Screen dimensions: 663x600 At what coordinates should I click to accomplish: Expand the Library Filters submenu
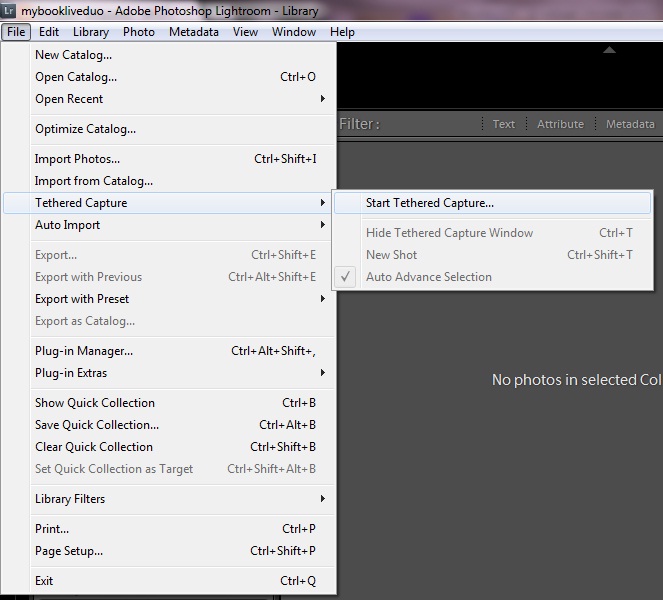pyautogui.click(x=169, y=499)
